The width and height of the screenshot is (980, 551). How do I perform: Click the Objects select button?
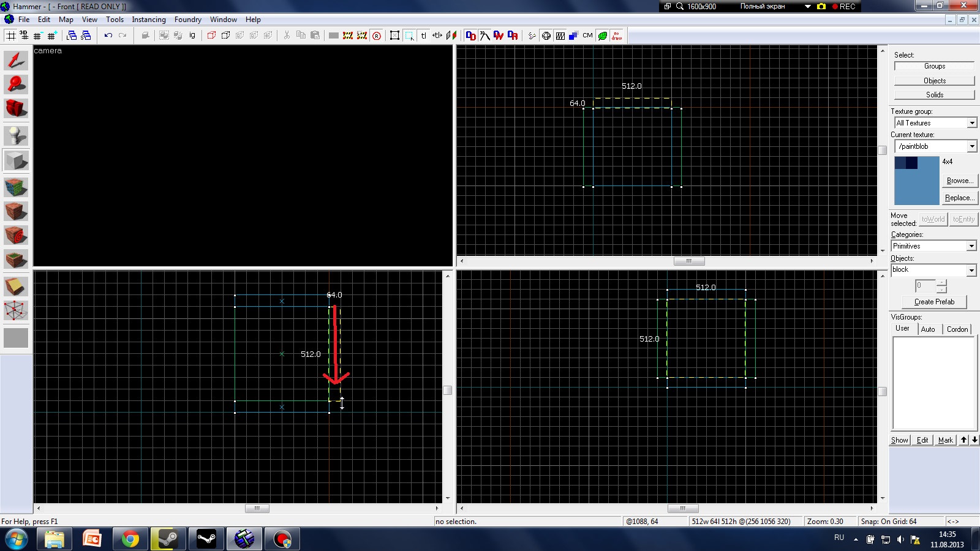point(934,81)
